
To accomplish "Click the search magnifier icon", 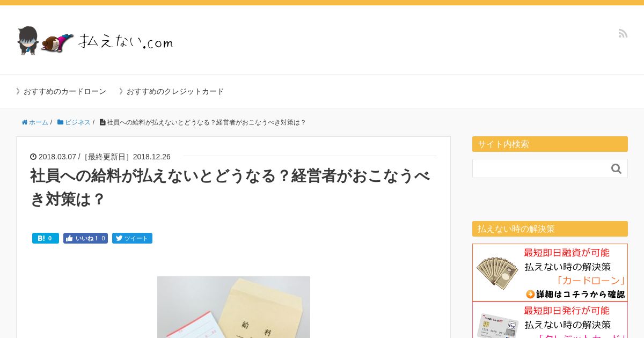I will pyautogui.click(x=616, y=168).
